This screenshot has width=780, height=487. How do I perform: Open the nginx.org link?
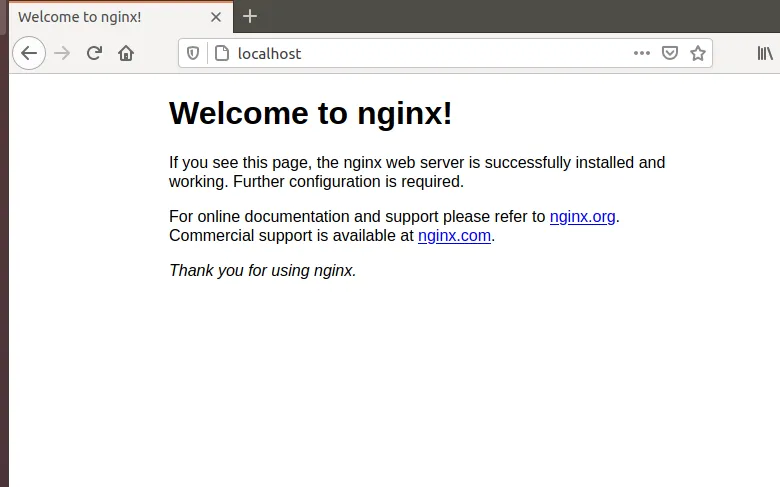point(583,216)
